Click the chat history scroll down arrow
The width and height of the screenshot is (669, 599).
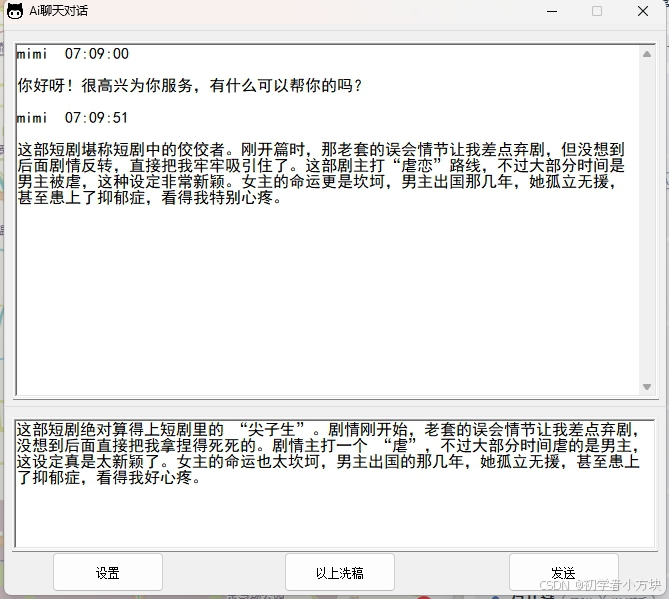647,387
